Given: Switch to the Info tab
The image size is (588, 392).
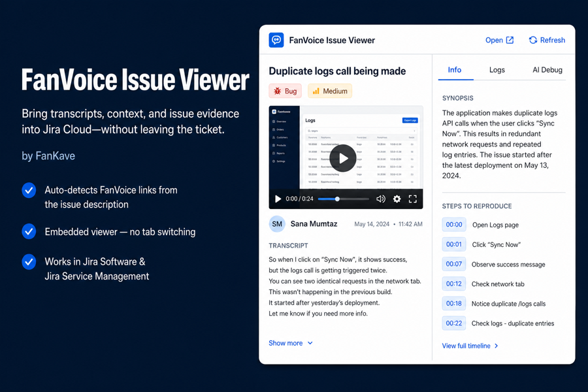Looking at the screenshot, I should pos(455,70).
